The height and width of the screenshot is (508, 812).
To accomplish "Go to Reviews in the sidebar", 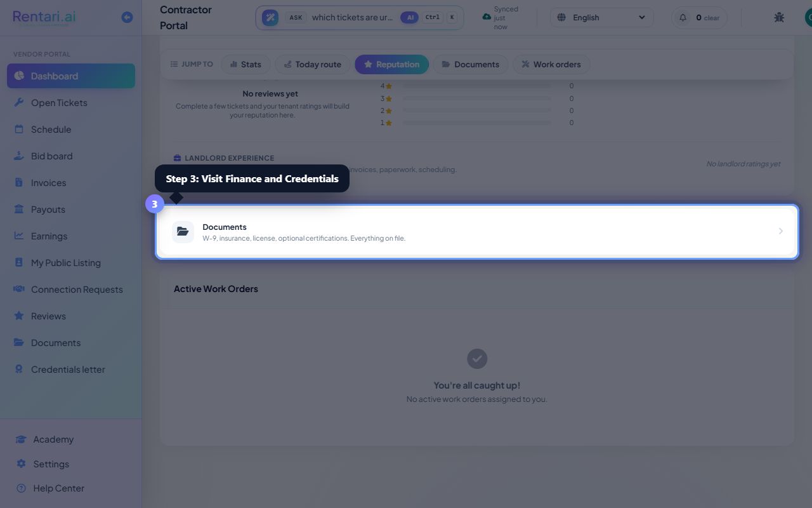I will 71,316.
